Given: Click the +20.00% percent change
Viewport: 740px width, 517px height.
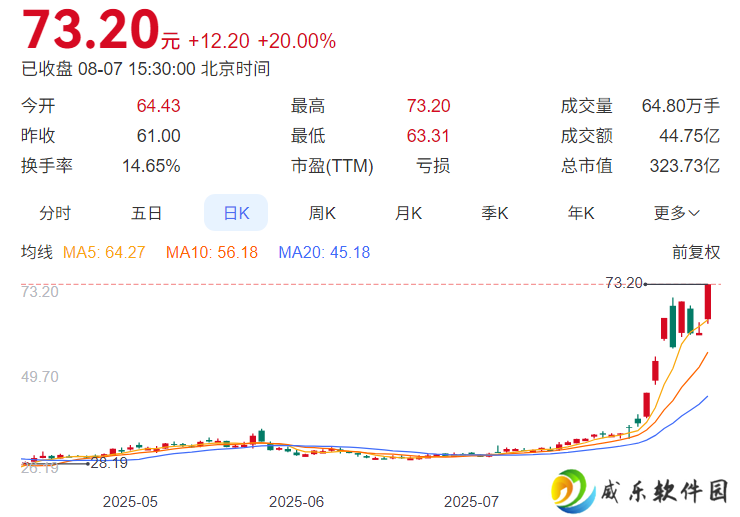Looking at the screenshot, I should tap(297, 41).
